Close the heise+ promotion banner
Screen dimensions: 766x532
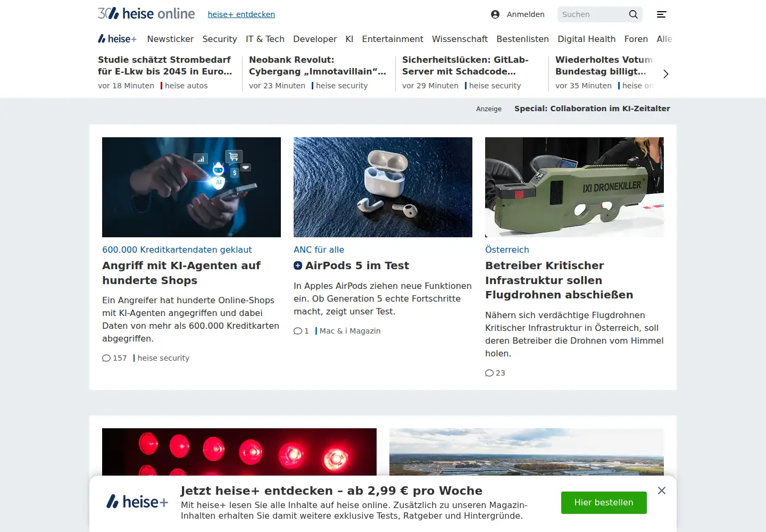[x=662, y=491]
